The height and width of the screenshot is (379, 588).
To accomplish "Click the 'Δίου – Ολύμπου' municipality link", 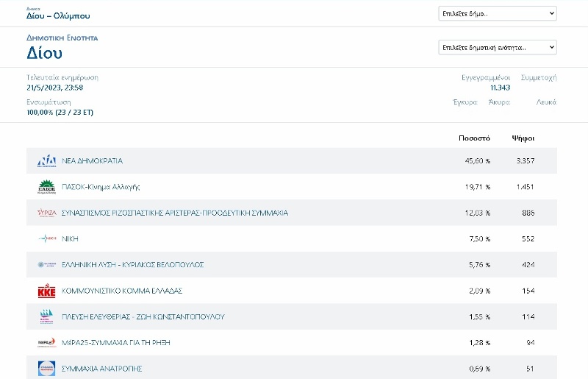I will (58, 15).
